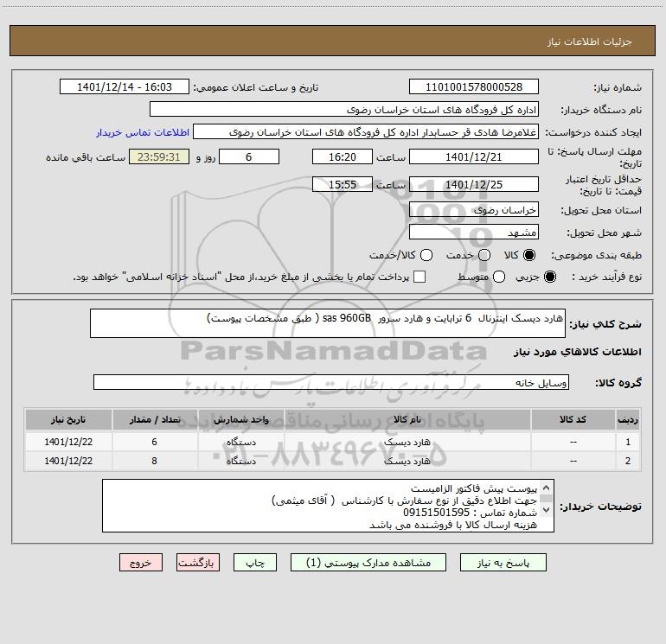Click پاسخ به نیاز button

503,563
